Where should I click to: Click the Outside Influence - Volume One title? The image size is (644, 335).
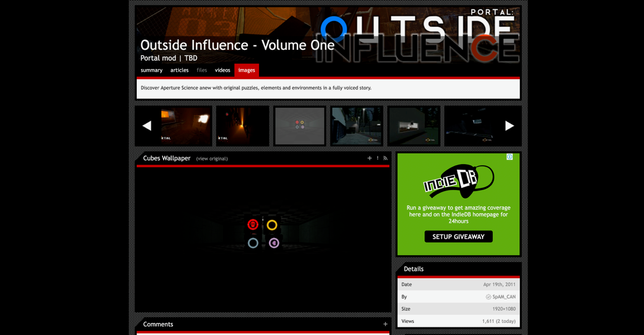(x=237, y=45)
